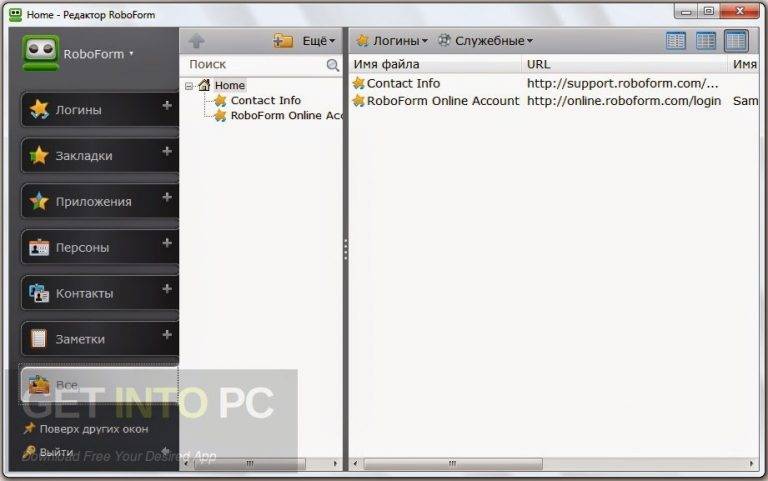Add a new contact via Контакты plus
768x481 pixels.
(x=167, y=289)
